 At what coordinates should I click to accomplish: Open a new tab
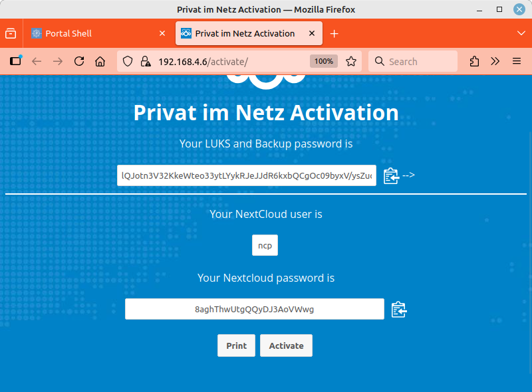click(x=334, y=33)
